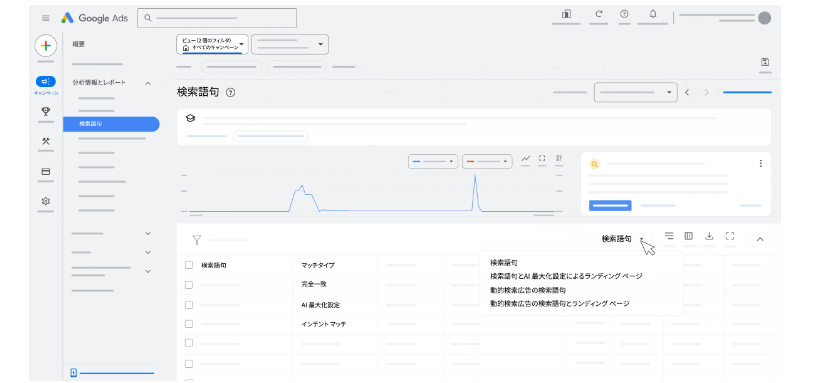Viewport: 818px width, 383px height.
Task: Toggle the header select-all checkbox
Action: [x=189, y=265]
